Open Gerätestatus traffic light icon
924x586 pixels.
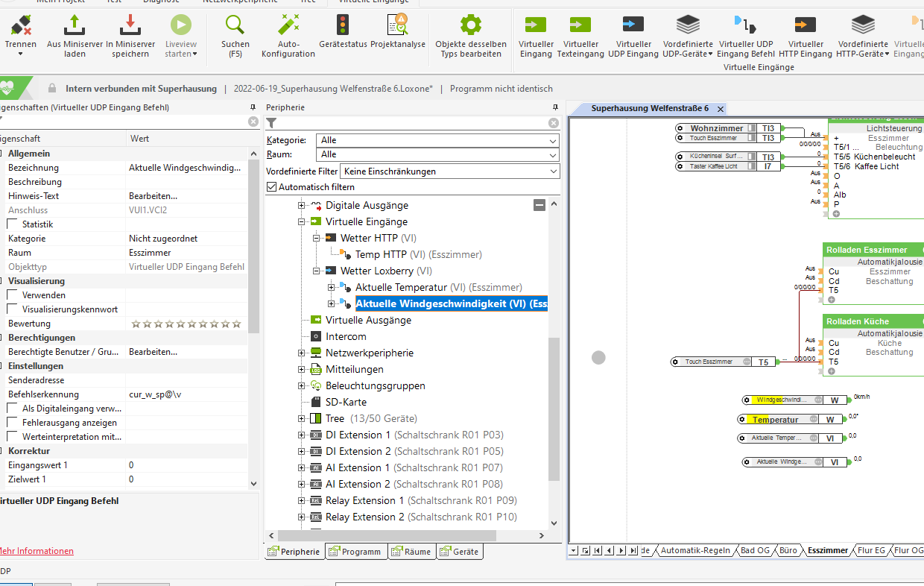tap(343, 26)
